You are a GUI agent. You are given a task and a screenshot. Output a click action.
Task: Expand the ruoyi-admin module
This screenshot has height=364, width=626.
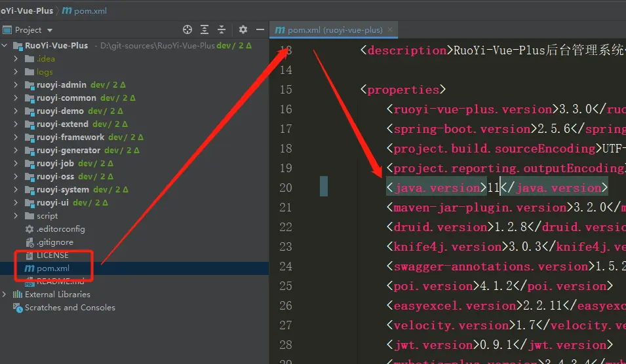16,85
